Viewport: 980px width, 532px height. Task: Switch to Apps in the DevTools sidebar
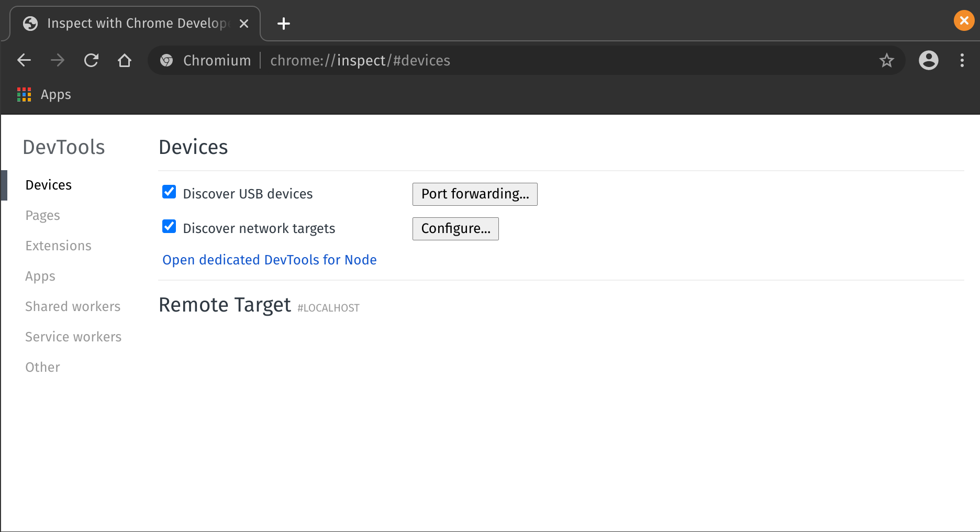[40, 276]
